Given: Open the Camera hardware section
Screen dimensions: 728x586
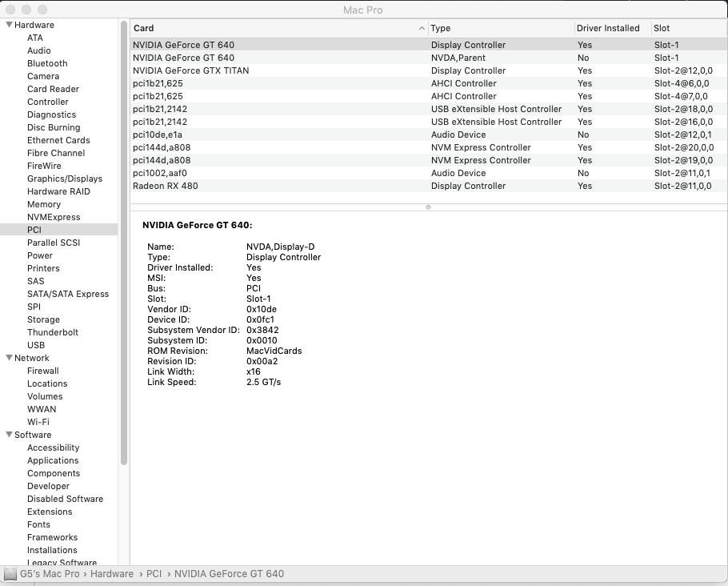Looking at the screenshot, I should click(x=43, y=76).
